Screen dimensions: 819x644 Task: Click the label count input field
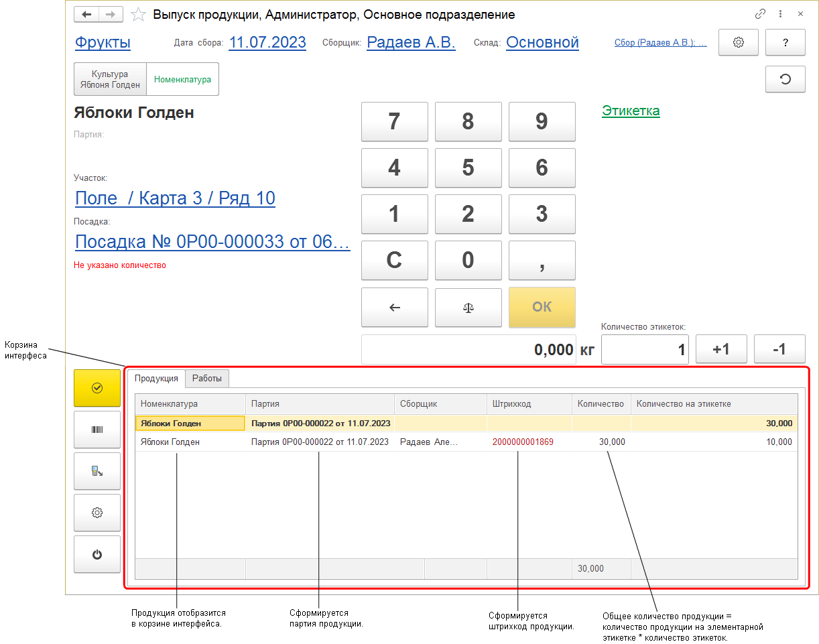coord(645,349)
